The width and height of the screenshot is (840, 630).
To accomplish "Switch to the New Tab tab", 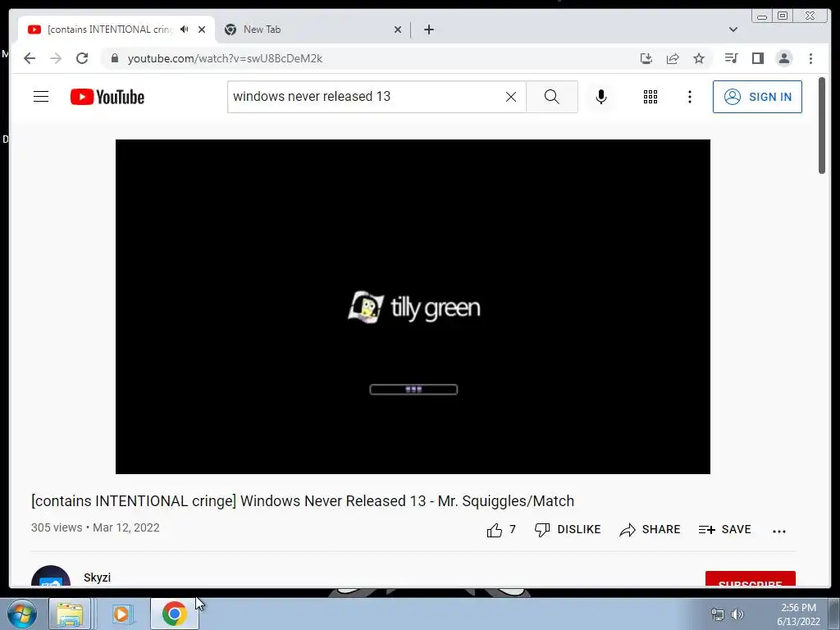I will click(313, 30).
